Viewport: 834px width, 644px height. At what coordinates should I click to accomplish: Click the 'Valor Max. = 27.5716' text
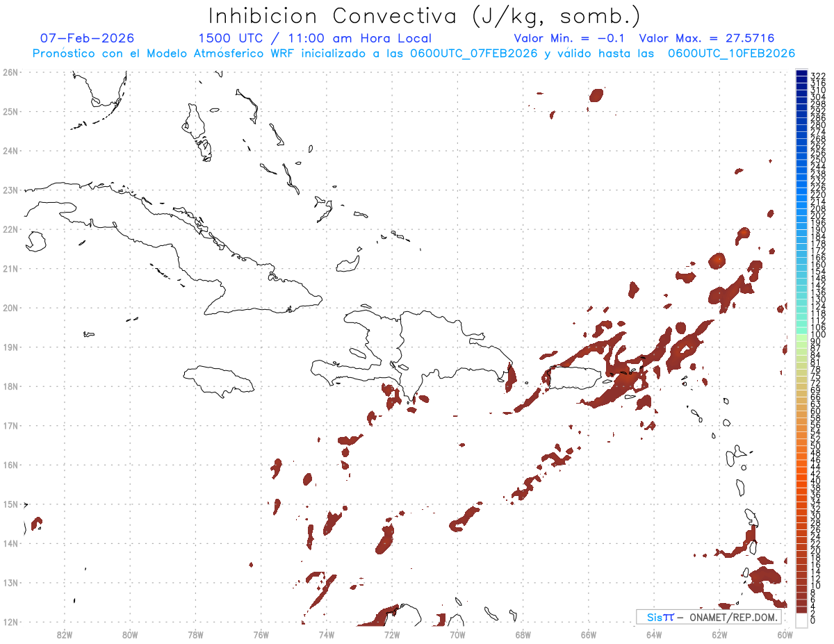[x=707, y=38]
